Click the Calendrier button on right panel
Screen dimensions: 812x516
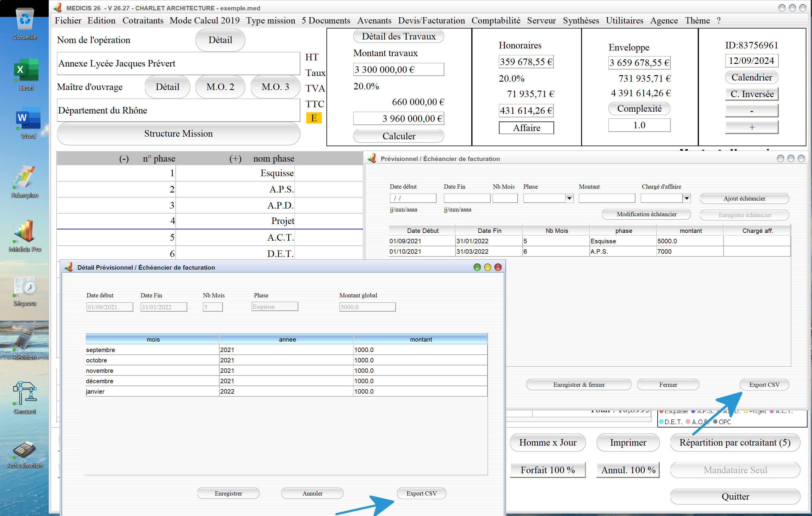tap(751, 78)
